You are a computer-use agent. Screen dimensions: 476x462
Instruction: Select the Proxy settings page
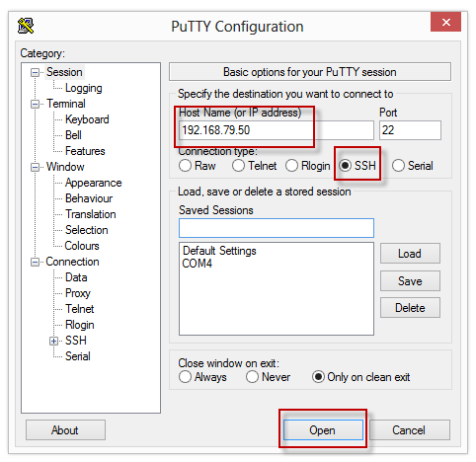(78, 293)
